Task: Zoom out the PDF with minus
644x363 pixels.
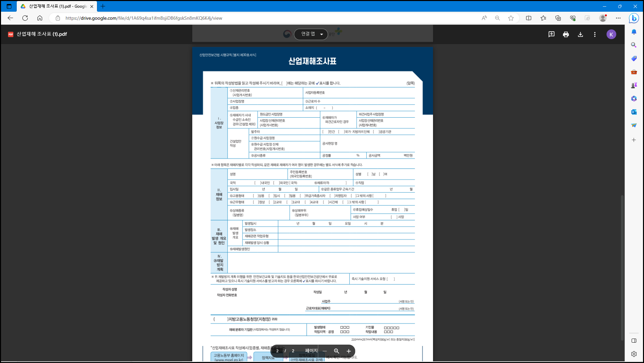Action: (x=324, y=351)
